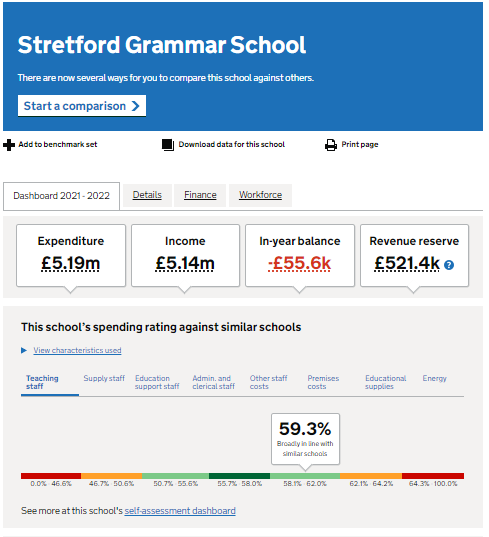The height and width of the screenshot is (537, 489).
Task: Select the Workforce tab
Action: coord(261,195)
